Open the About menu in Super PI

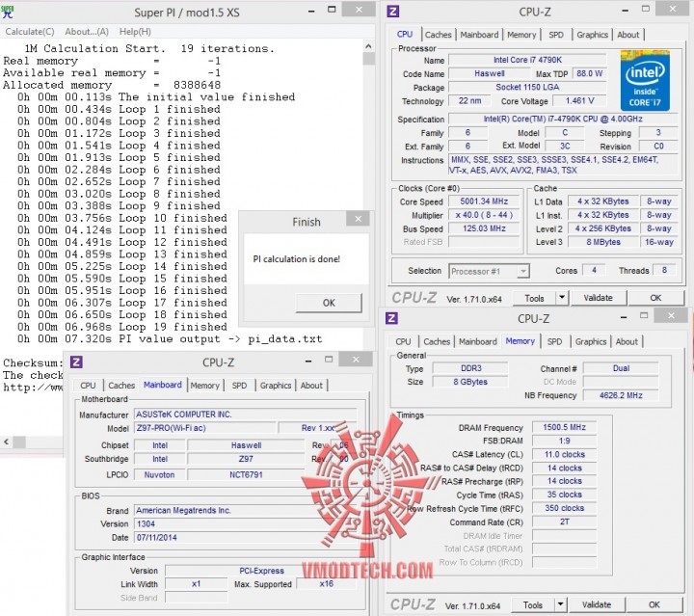[x=87, y=32]
